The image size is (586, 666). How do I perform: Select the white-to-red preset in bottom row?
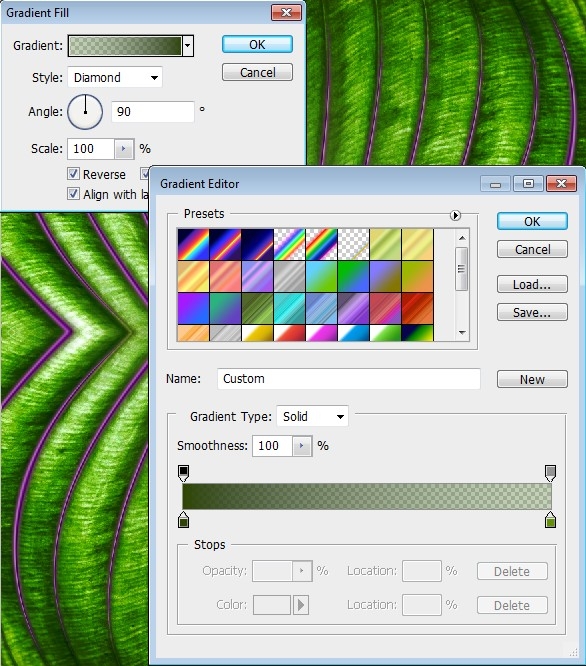290,333
